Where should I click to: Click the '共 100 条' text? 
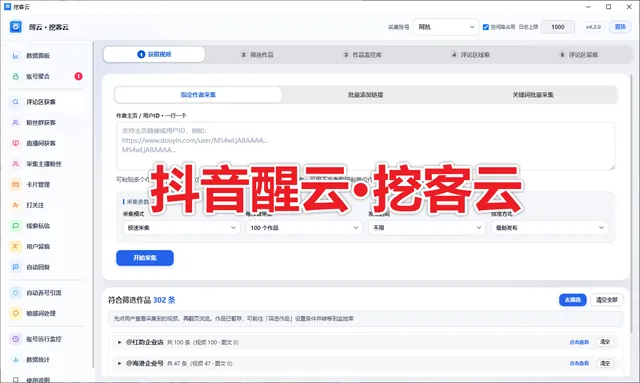point(179,343)
